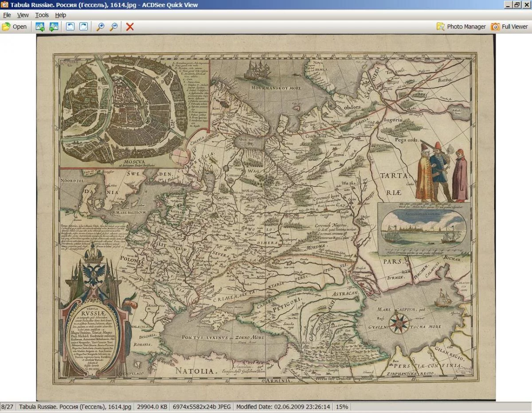
Task: Zoom out with the magnifier minus
Action: 114,27
